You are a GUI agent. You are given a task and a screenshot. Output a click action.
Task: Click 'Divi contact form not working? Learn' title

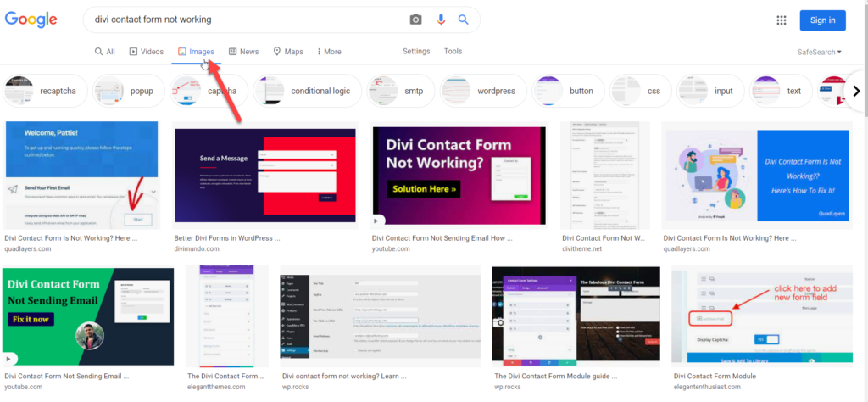coord(344,376)
